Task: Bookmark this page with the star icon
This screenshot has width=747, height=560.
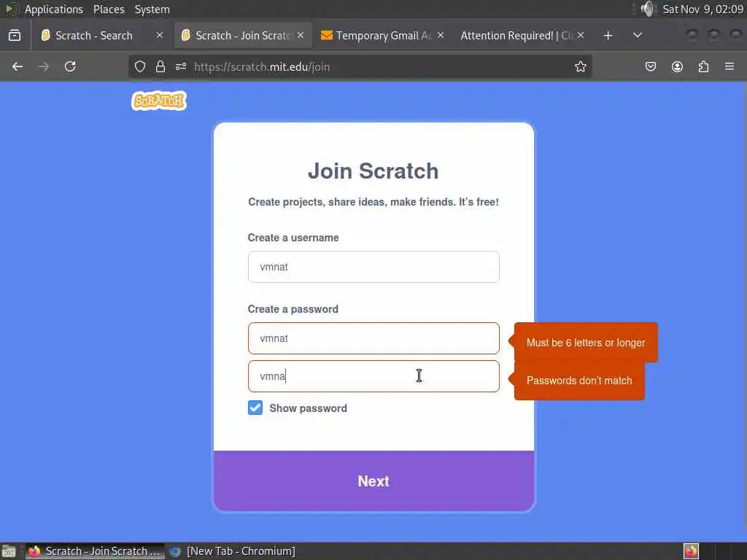Action: 580,66
